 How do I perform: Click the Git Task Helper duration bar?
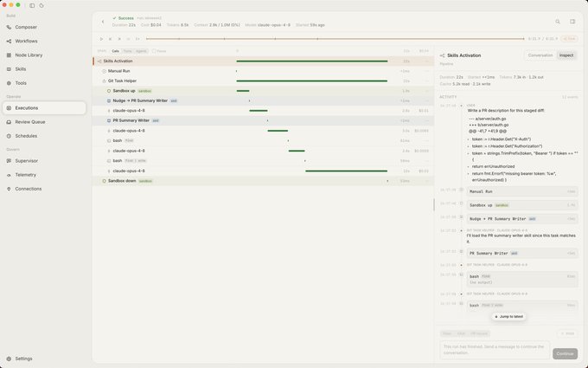point(312,81)
